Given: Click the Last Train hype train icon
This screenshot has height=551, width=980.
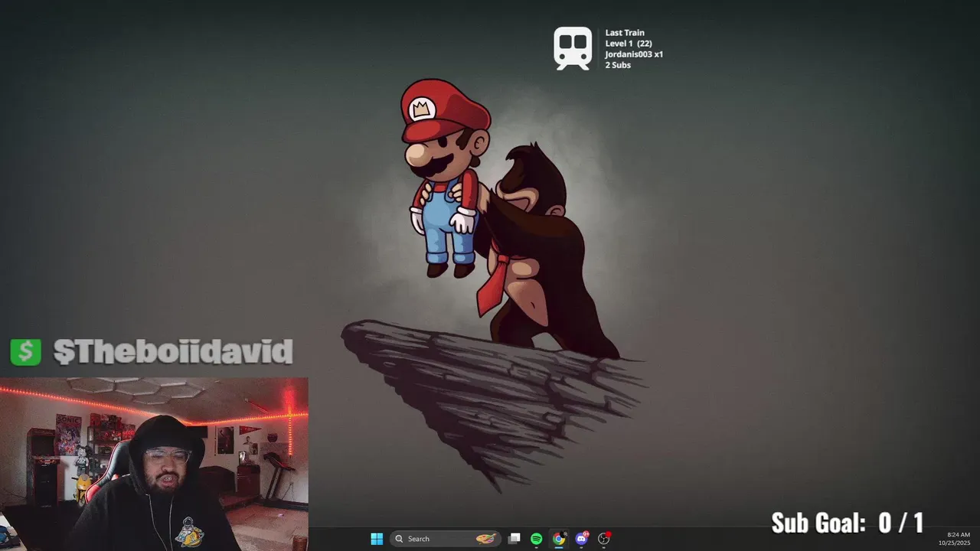Looking at the screenshot, I should coord(573,48).
